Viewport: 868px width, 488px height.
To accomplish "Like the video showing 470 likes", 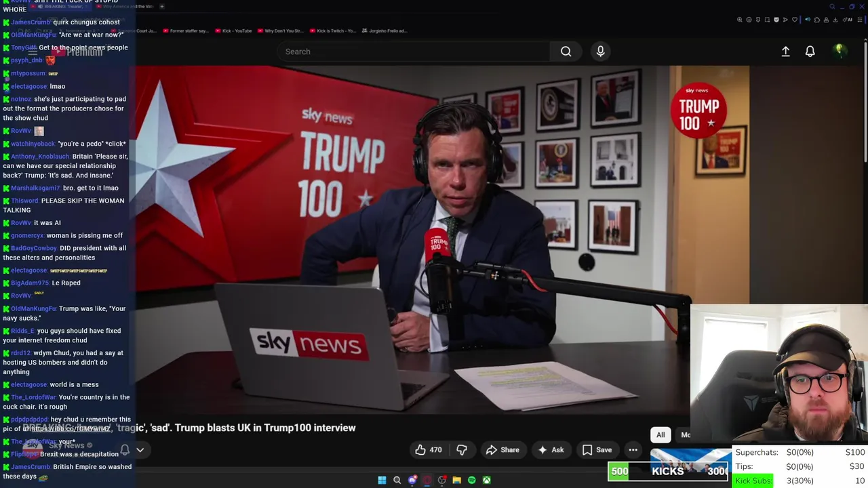I will [x=429, y=450].
